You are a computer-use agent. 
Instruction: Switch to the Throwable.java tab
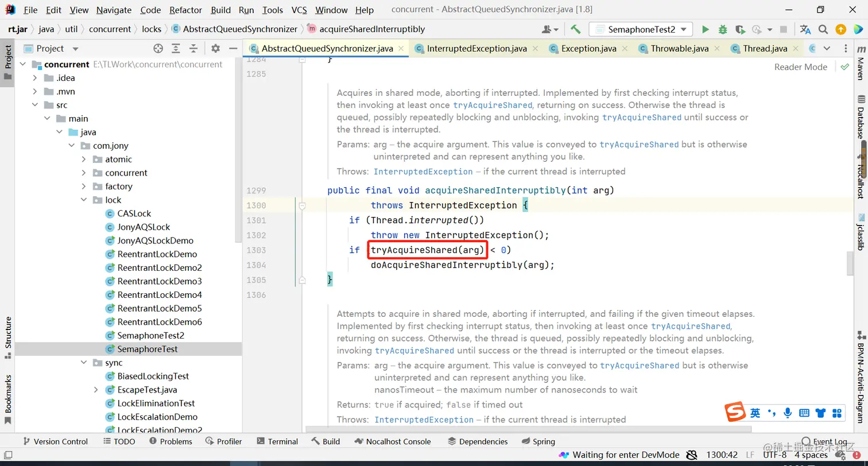tap(679, 49)
